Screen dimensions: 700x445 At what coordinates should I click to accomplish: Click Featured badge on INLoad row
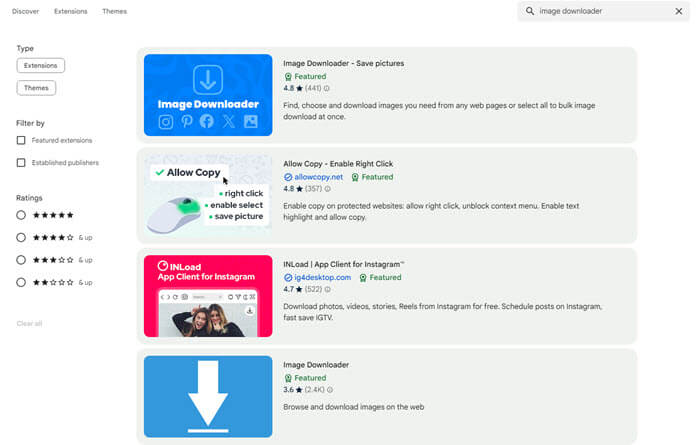click(x=380, y=278)
